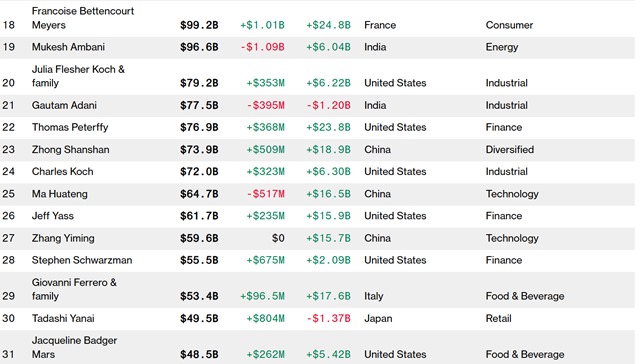Select Mukesh Ambani's $96.6B net worth
The image size is (640, 364).
(x=199, y=47)
